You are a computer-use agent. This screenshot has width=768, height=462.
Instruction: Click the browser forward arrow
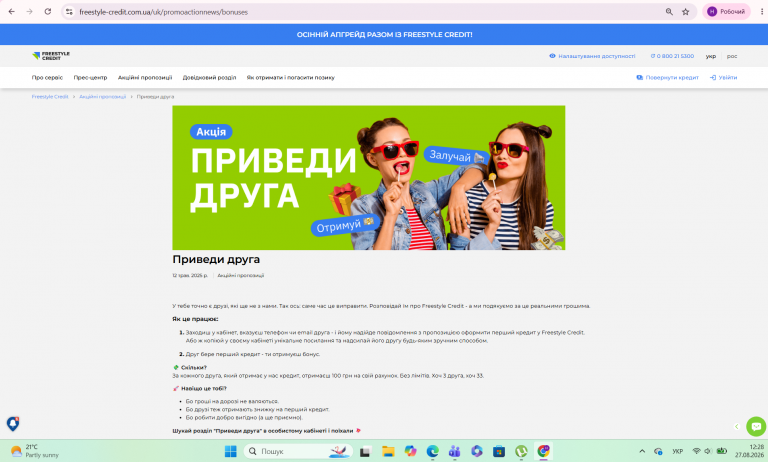[29, 12]
